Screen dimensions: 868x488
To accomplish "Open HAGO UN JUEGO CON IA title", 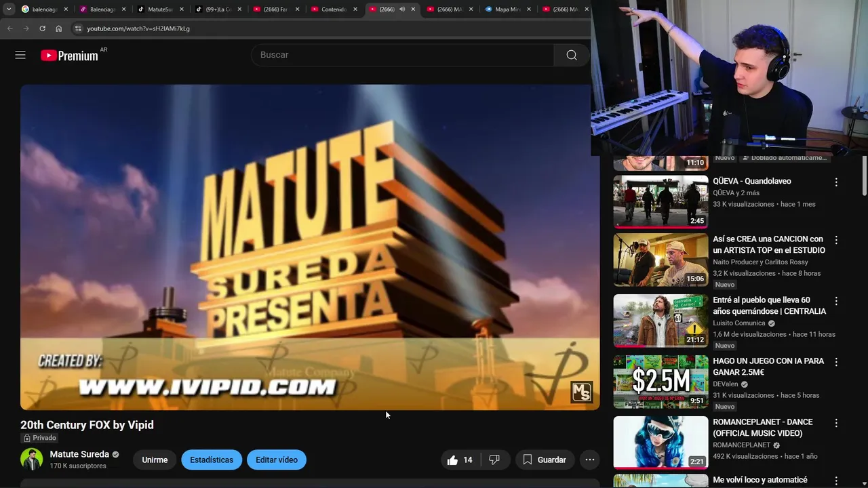I will 768,367.
